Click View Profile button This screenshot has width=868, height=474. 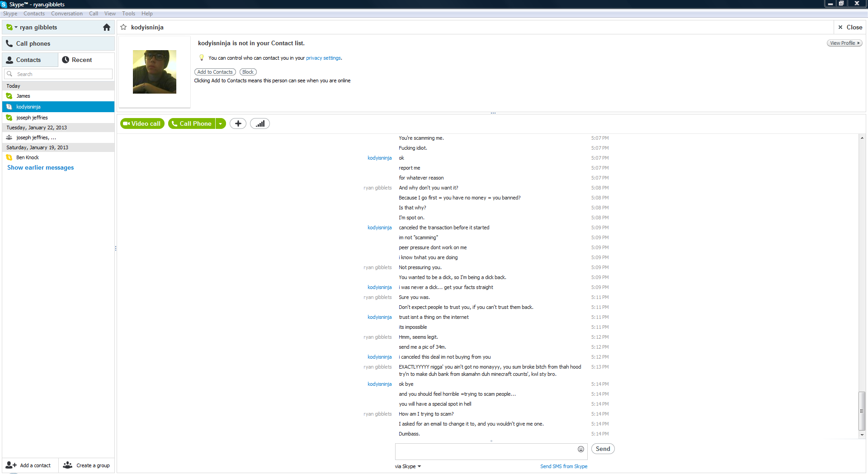tap(844, 43)
